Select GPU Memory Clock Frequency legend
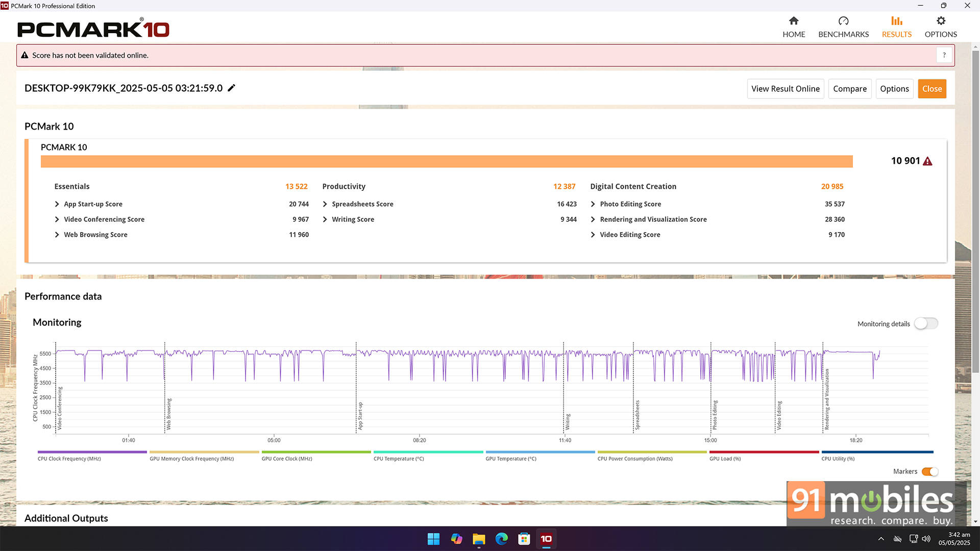This screenshot has height=551, width=980. [204, 455]
